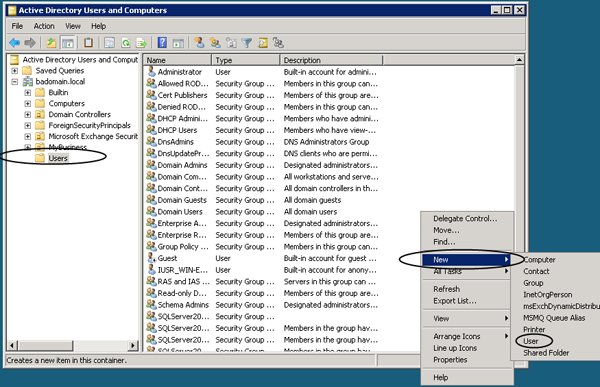This screenshot has height=387, width=600.
Task: Click the add to group toolbar icon
Action: click(278, 43)
